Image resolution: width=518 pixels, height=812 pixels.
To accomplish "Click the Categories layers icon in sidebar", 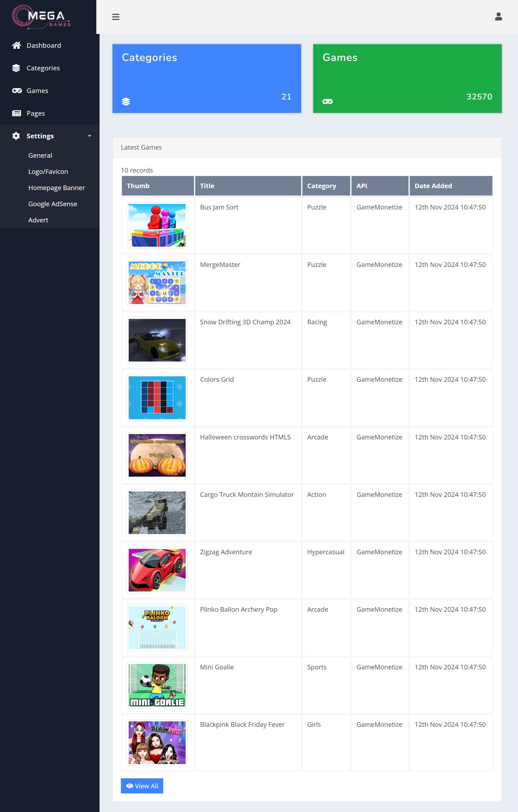I will [x=16, y=68].
